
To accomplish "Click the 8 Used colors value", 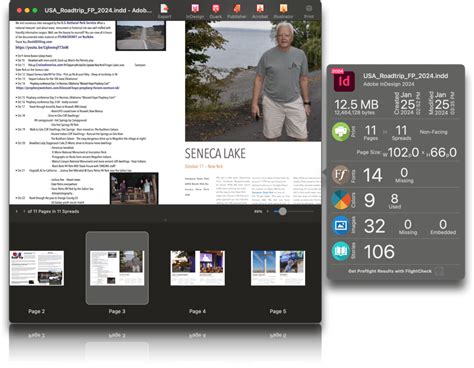I will [394, 201].
